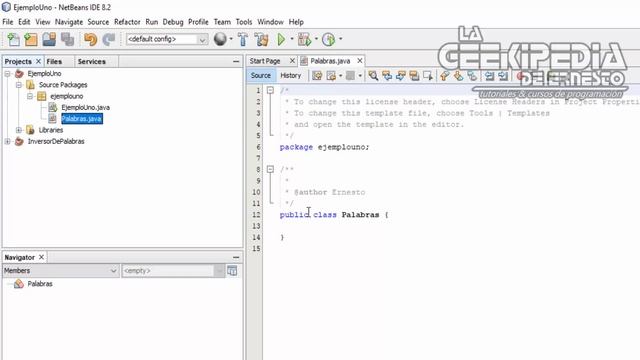This screenshot has height=360, width=640.
Task: Open the Source menu
Action: coord(98,22)
